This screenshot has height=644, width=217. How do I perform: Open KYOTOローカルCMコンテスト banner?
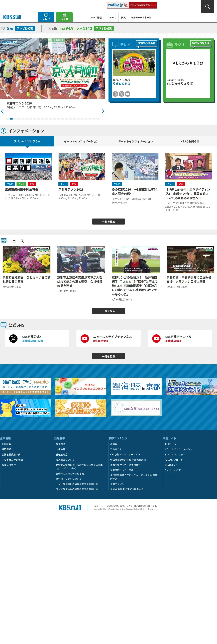click(x=81, y=408)
